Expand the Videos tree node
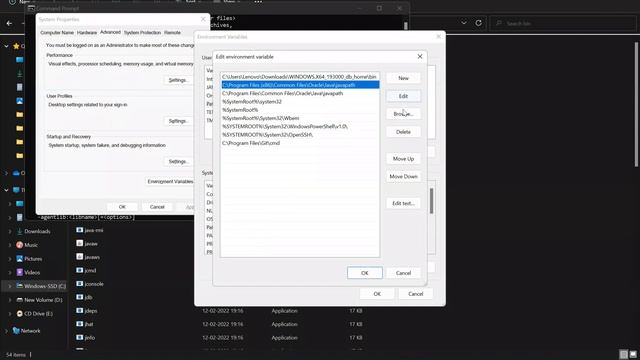This screenshot has width=640, height=360. pos(10,272)
